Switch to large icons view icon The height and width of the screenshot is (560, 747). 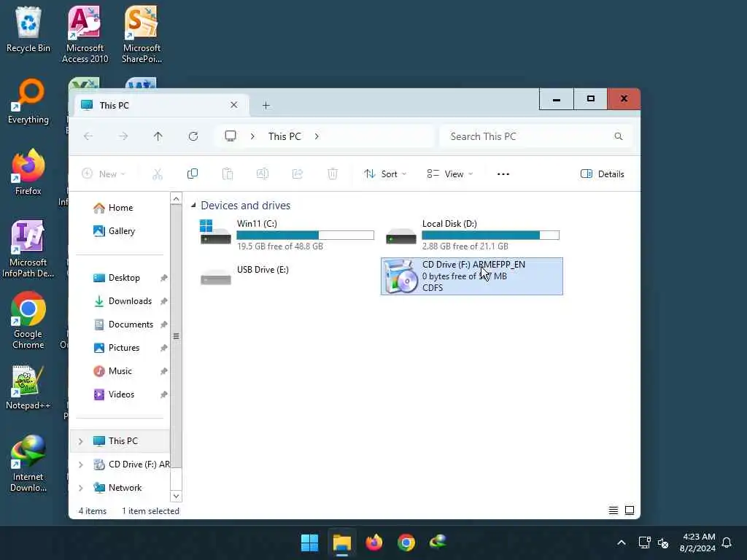coord(630,510)
